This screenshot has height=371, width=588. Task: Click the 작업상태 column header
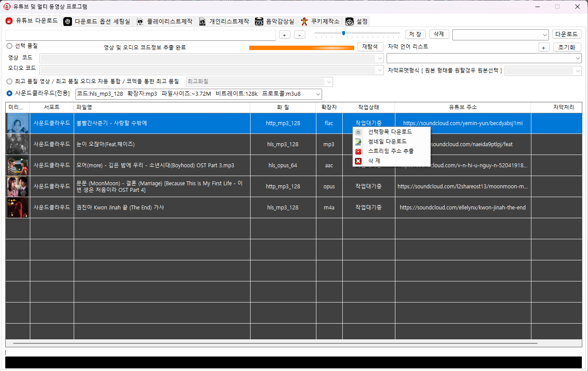click(369, 108)
